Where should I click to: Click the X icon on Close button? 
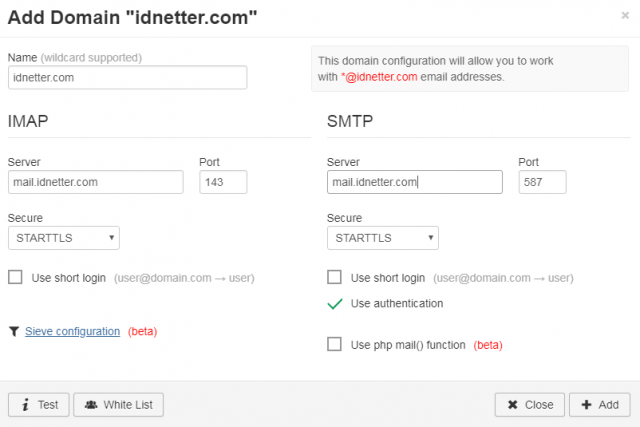pos(513,405)
